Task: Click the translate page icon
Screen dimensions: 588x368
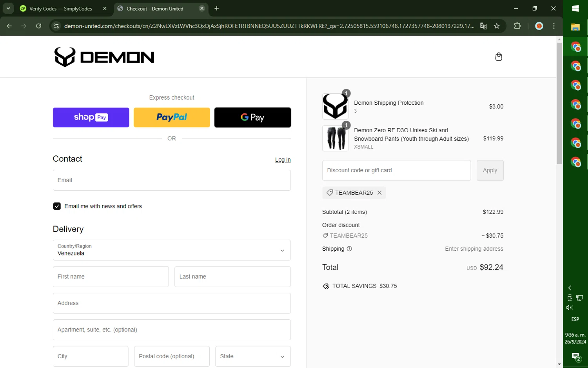Action: (x=483, y=26)
